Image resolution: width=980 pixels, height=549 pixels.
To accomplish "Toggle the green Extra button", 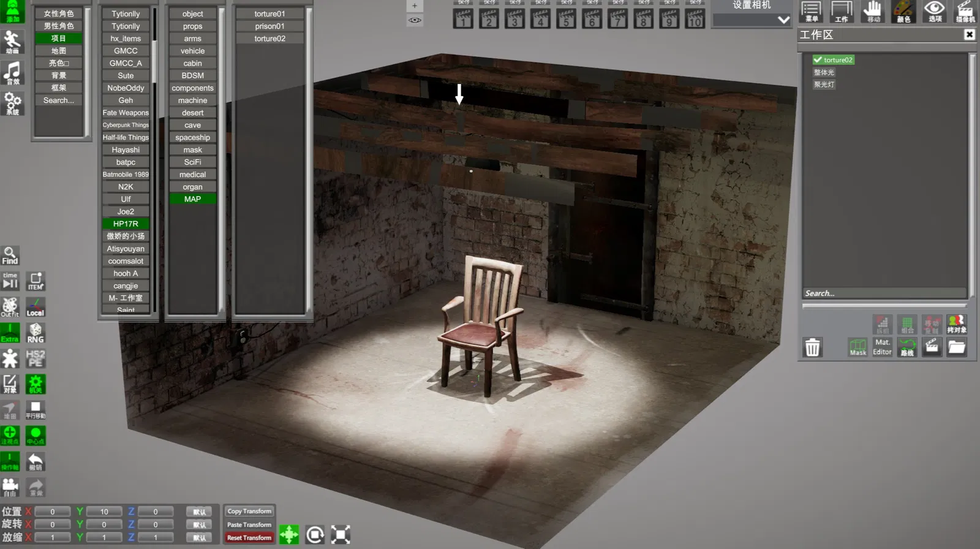I will 10,333.
